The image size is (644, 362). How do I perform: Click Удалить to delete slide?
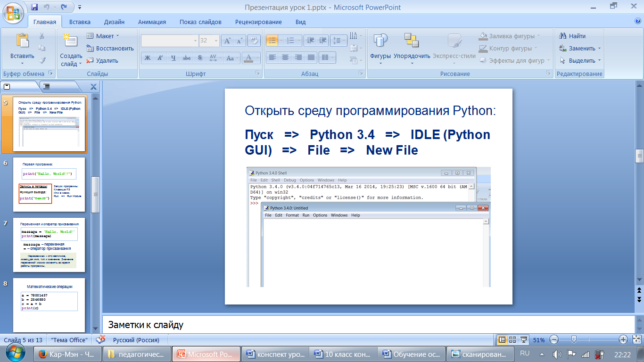click(102, 60)
